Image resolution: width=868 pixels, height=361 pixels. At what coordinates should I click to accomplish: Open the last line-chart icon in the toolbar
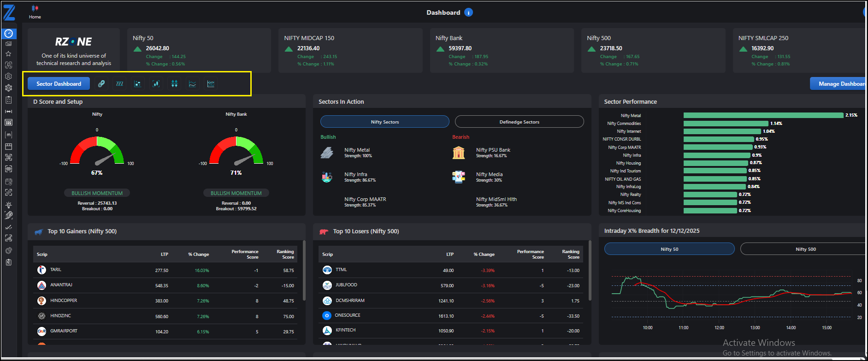(x=211, y=84)
